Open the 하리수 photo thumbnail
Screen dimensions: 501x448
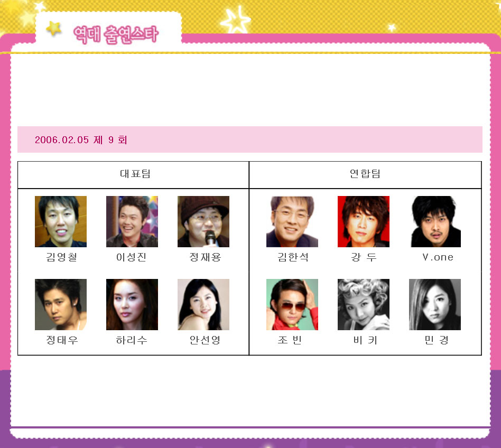(x=132, y=305)
